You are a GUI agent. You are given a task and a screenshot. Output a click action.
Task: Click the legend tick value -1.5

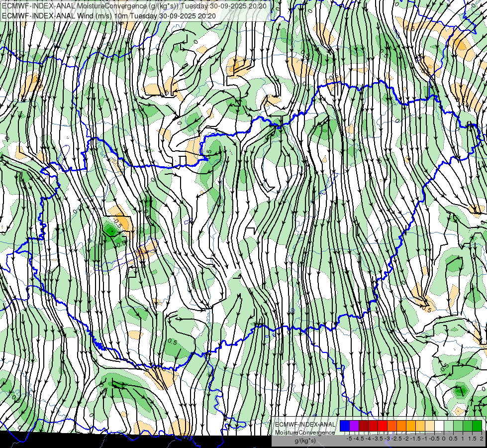415,439
